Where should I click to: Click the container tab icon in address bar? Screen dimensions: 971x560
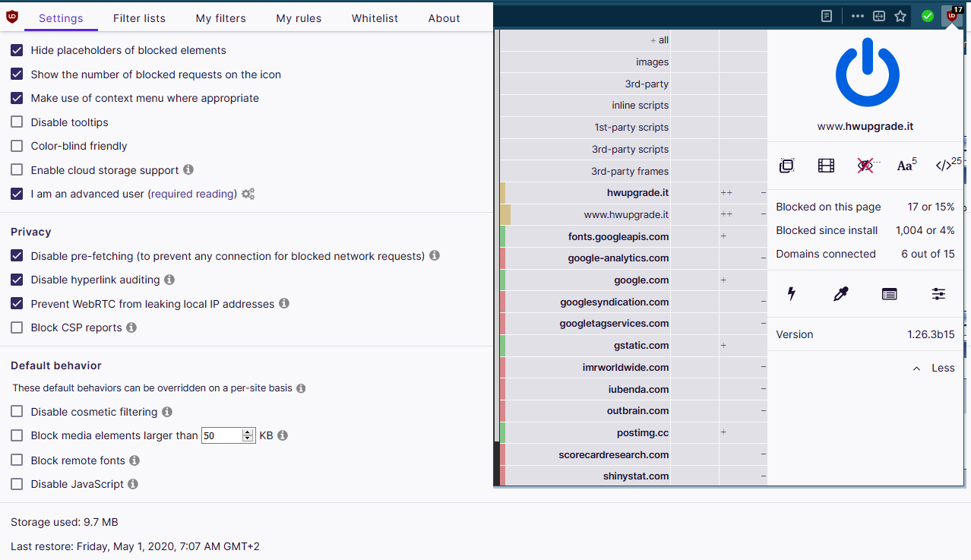[x=879, y=16]
